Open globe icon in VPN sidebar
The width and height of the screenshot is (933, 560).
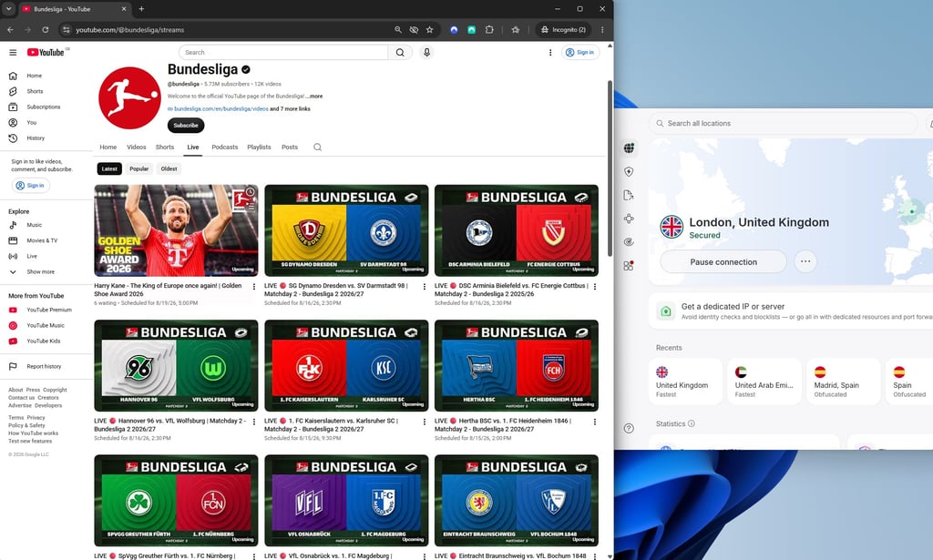point(629,148)
